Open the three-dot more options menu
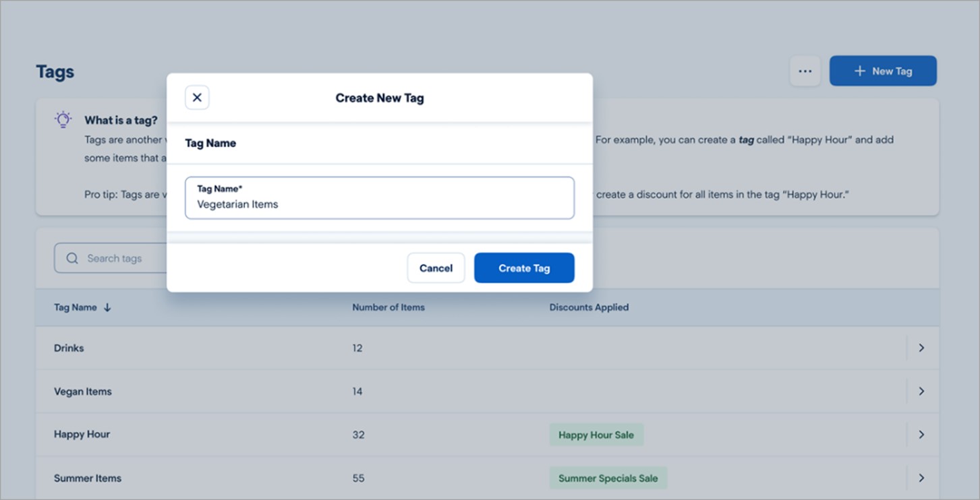980x500 pixels. [805, 71]
